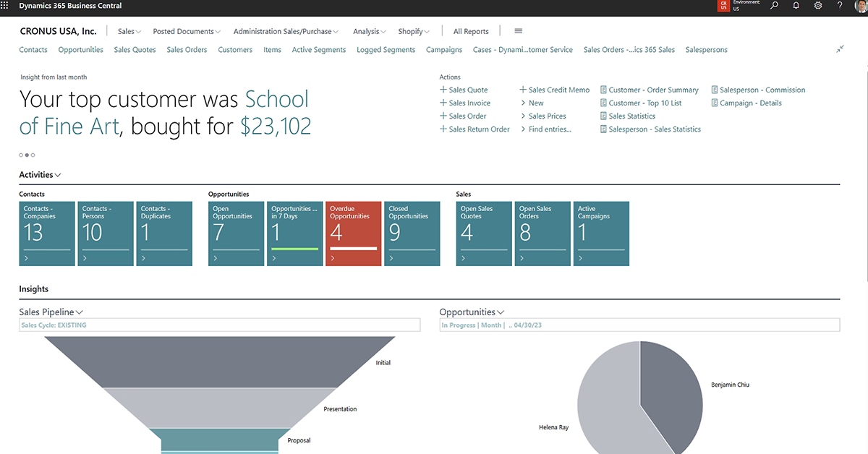
Task: Open the user account avatar
Action: [x=860, y=6]
